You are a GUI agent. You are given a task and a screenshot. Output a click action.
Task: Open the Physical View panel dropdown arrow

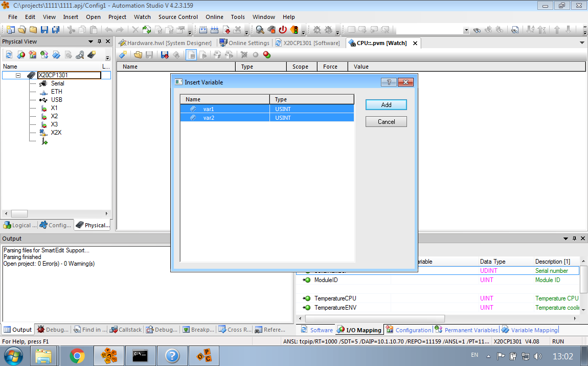[91, 41]
